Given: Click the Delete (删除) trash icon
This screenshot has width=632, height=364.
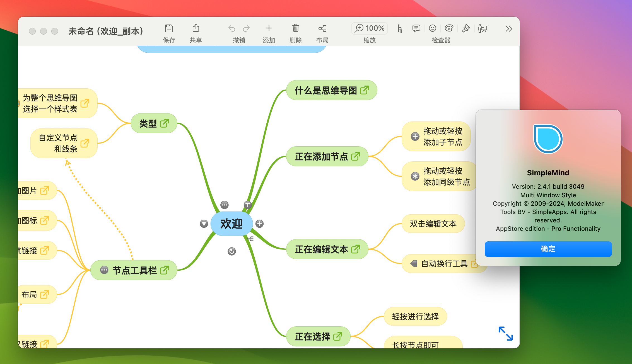Looking at the screenshot, I should (x=296, y=28).
